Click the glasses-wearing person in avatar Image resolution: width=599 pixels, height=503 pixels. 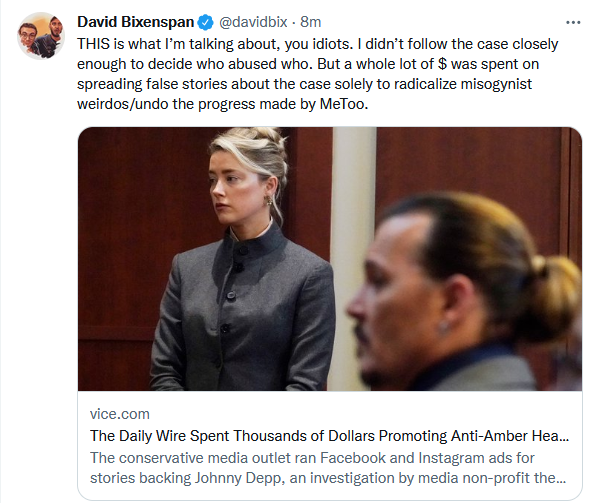pos(28,37)
